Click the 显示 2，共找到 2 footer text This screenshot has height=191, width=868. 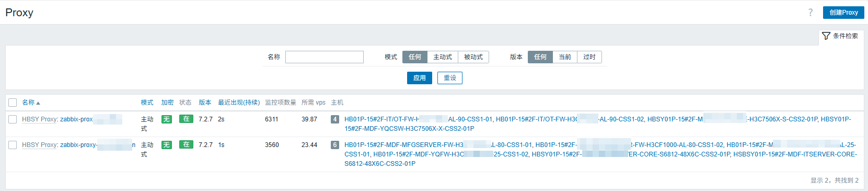coord(835,181)
